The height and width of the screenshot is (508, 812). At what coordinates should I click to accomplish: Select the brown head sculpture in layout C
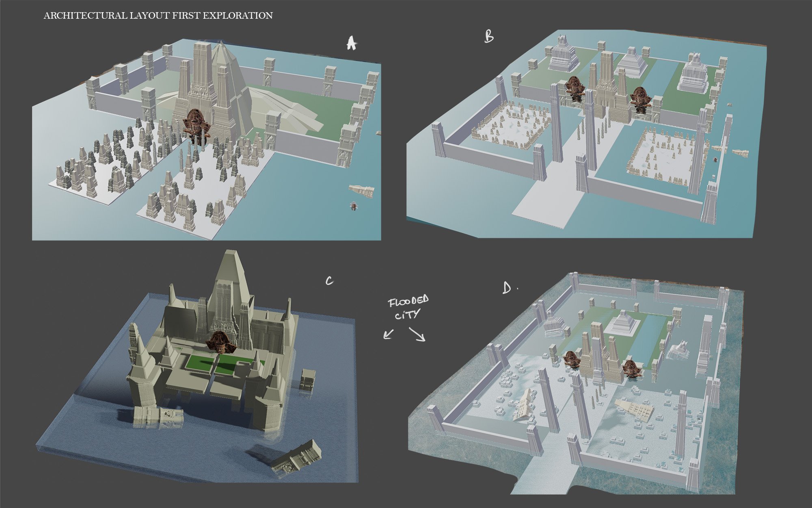(221, 342)
